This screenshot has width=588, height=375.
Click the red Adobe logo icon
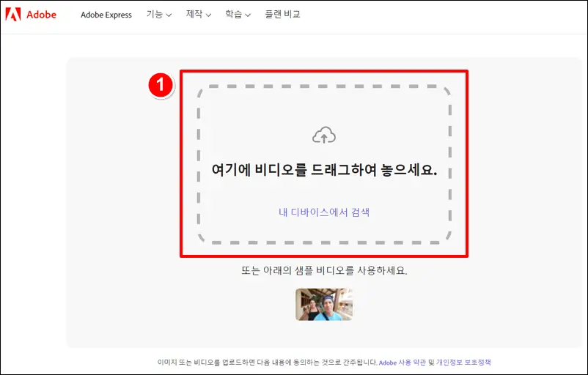coord(14,15)
